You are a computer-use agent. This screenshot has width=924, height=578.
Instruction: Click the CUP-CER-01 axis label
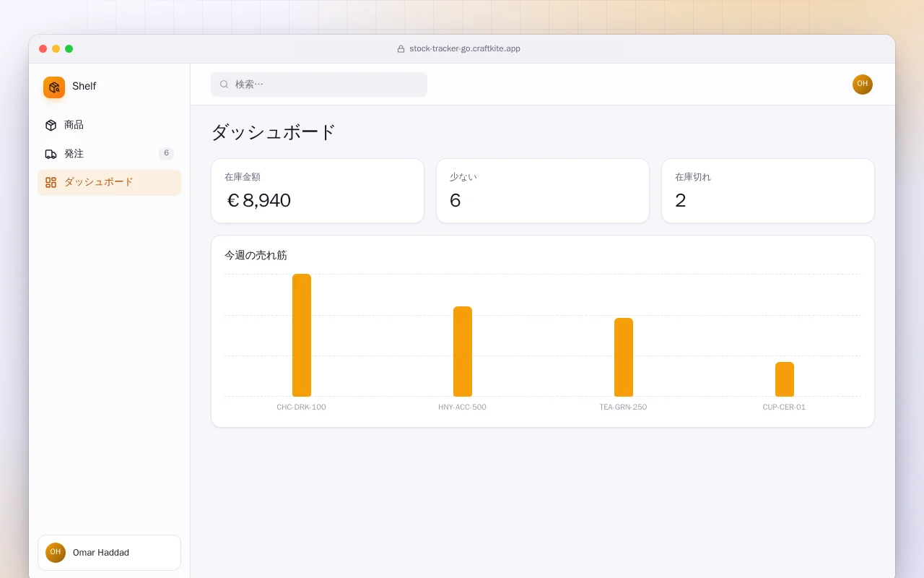tap(784, 407)
